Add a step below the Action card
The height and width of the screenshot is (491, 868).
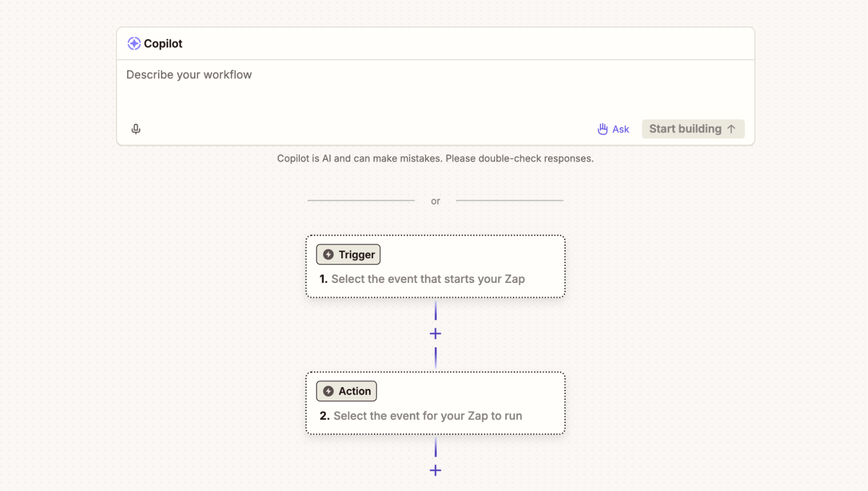click(x=436, y=471)
